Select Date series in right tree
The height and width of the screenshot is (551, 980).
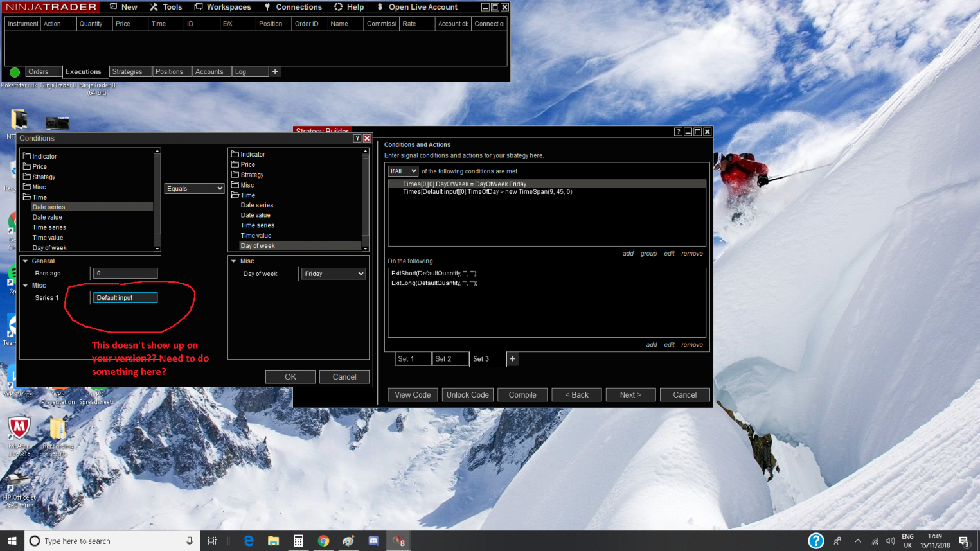tap(257, 205)
